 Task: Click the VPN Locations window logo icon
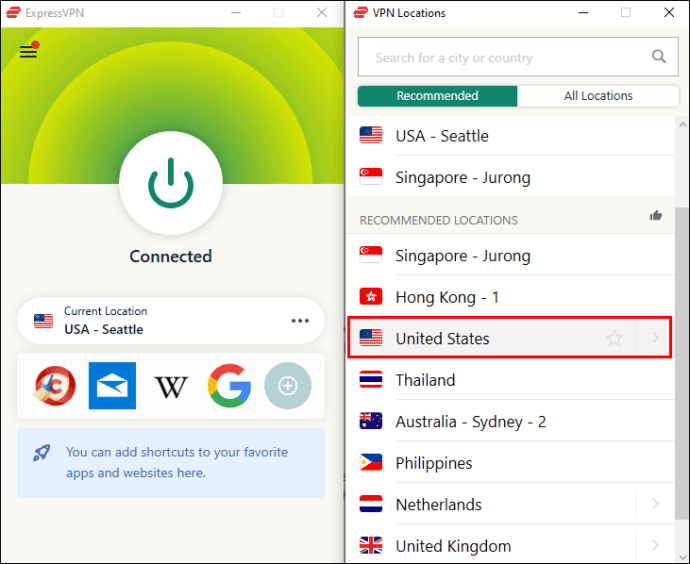(360, 12)
